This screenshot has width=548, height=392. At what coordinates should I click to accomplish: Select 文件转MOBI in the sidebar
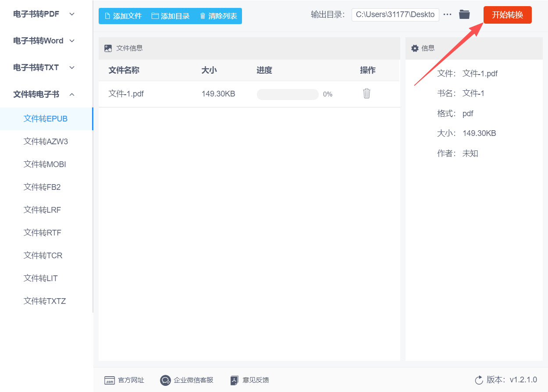pyautogui.click(x=46, y=164)
